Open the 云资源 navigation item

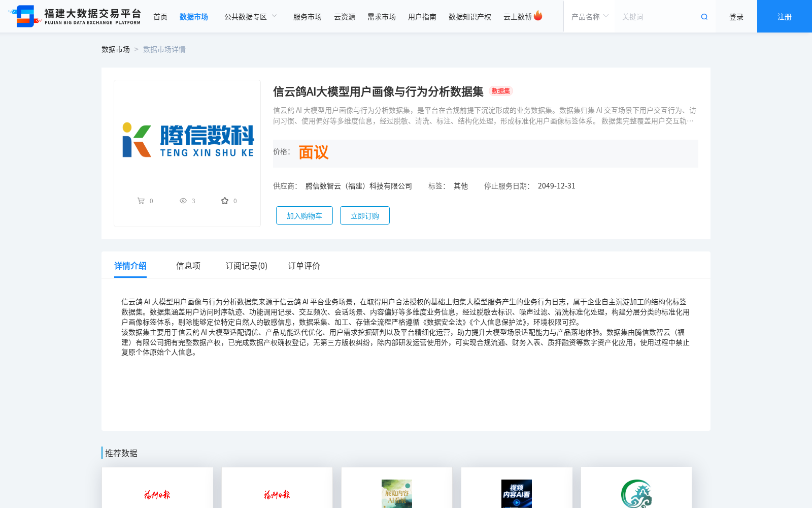click(x=345, y=17)
